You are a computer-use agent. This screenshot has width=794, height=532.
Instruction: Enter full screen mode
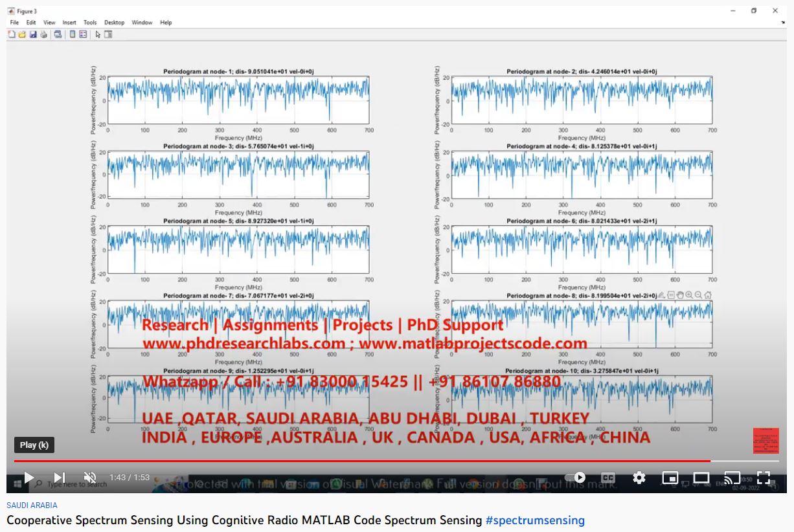[764, 478]
